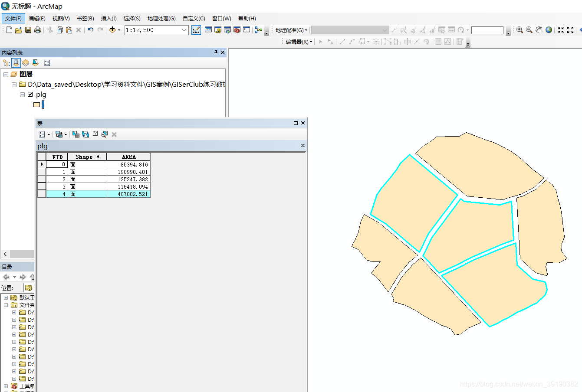Select the Pan hand tool

539,30
